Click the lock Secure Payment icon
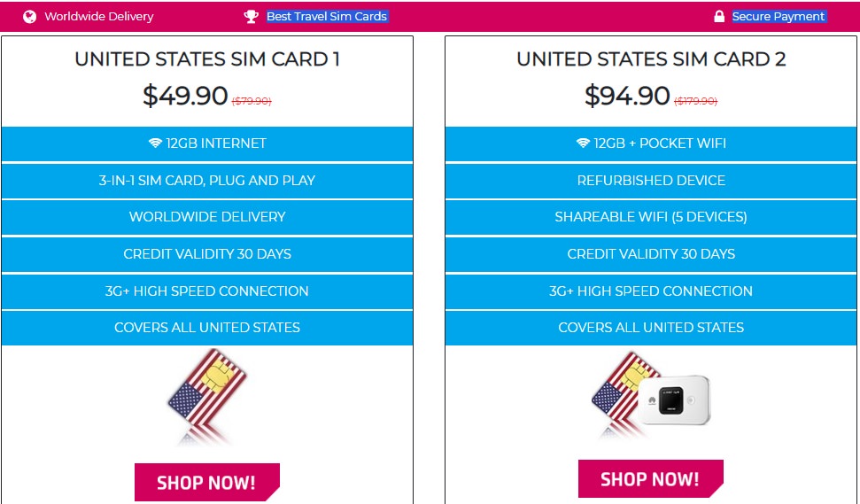Image resolution: width=860 pixels, height=504 pixels. (x=719, y=17)
